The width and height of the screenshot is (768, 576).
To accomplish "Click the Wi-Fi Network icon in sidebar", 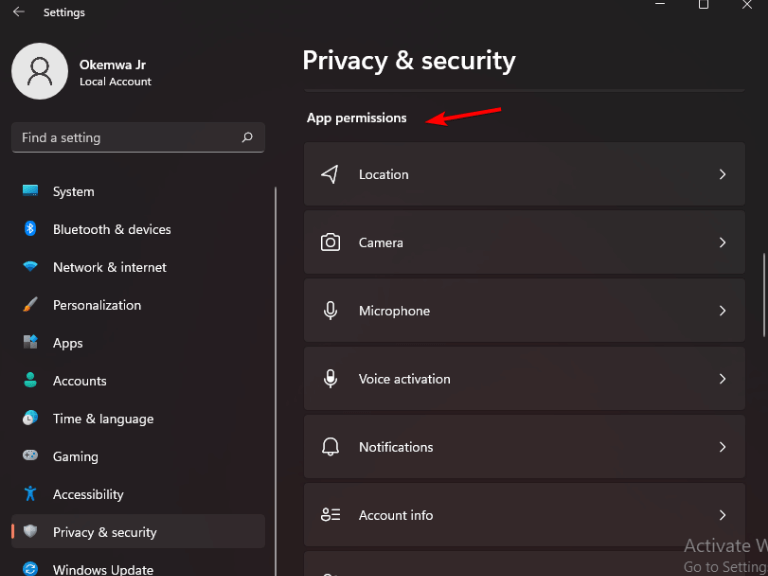I will [30, 266].
